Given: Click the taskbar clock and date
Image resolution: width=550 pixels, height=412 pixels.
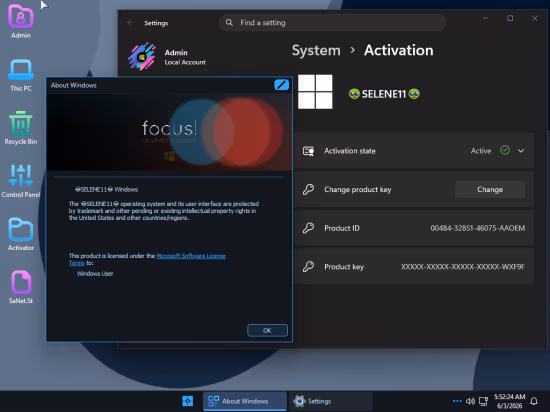Looking at the screenshot, I should coord(509,401).
